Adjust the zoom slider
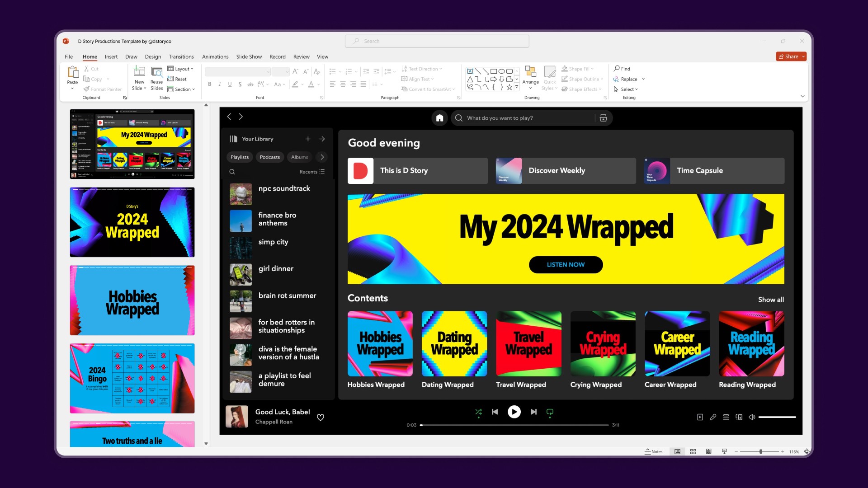868x488 pixels. pos(760,451)
